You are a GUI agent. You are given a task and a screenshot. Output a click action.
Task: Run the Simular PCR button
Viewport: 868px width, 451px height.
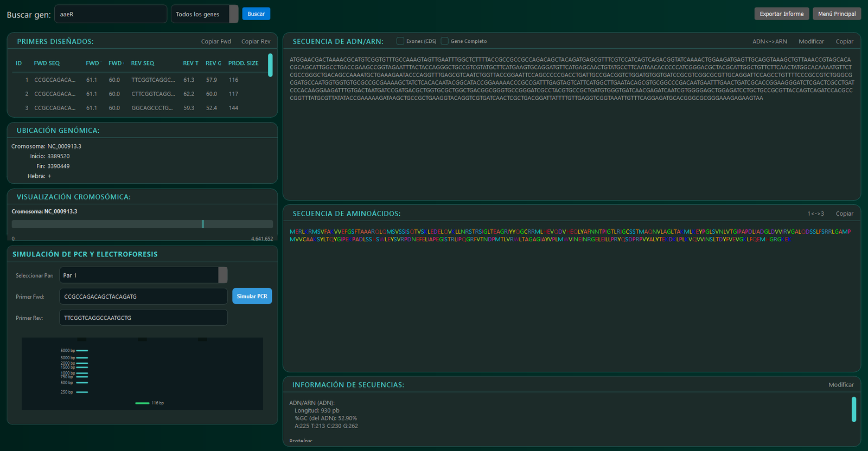(252, 297)
